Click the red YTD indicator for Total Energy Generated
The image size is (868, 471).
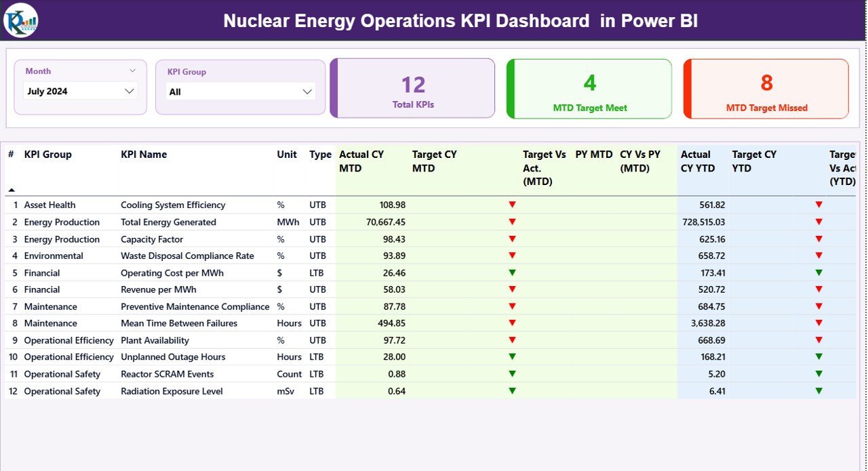[x=820, y=222]
